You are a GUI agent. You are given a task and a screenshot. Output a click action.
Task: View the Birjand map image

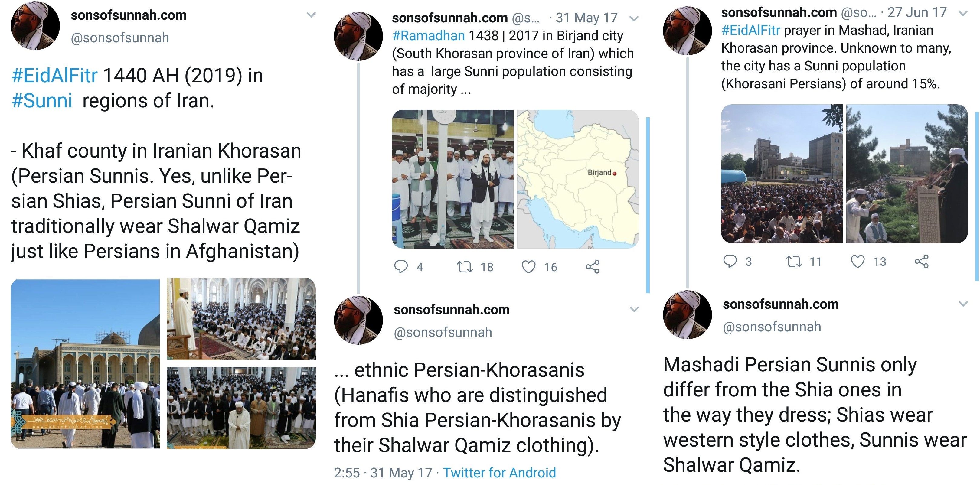tap(577, 179)
